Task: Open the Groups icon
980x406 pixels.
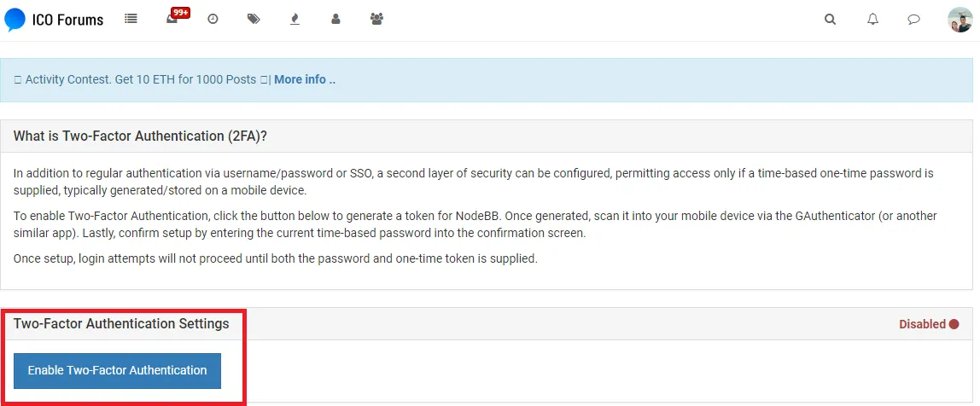Action: [x=376, y=20]
